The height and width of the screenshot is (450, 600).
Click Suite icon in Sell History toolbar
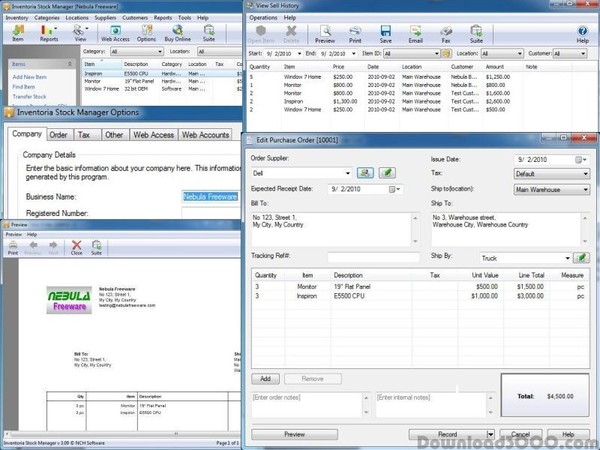tap(476, 34)
